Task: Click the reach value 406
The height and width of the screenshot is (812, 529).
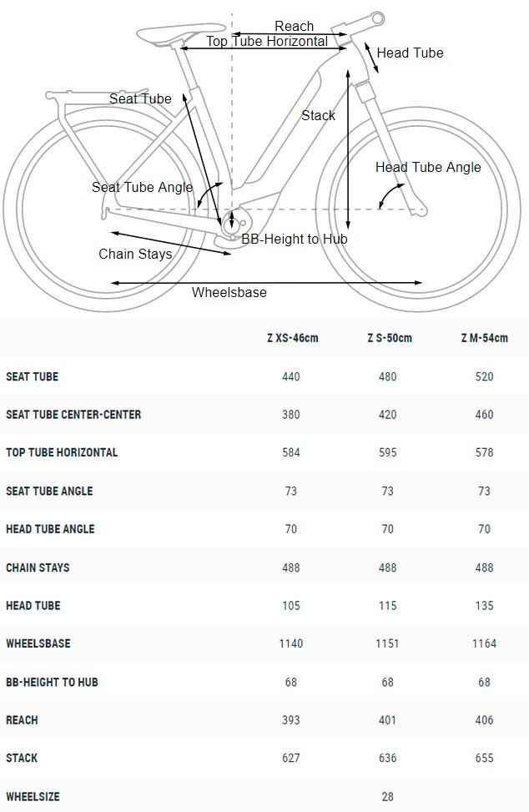Action: tap(485, 720)
